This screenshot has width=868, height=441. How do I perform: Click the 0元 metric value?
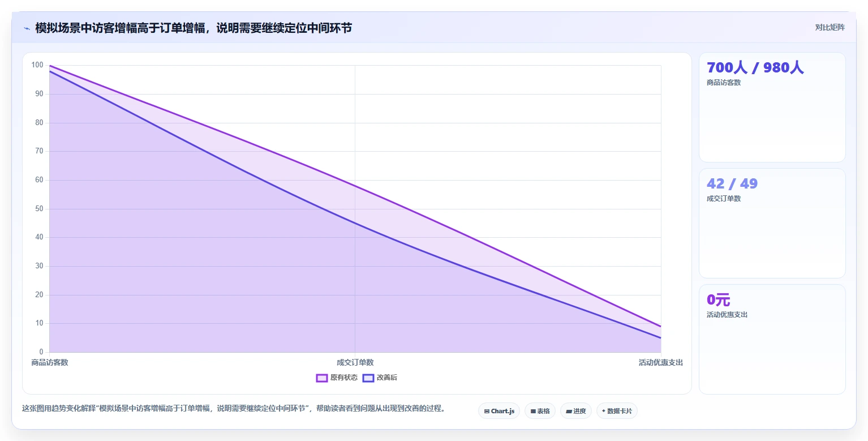tap(719, 300)
